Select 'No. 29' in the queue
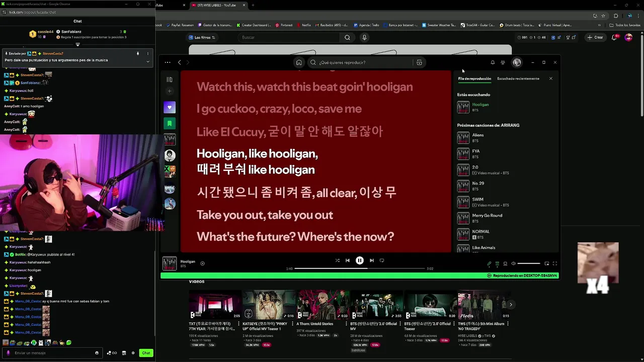The width and height of the screenshot is (644, 362). [x=506, y=186]
